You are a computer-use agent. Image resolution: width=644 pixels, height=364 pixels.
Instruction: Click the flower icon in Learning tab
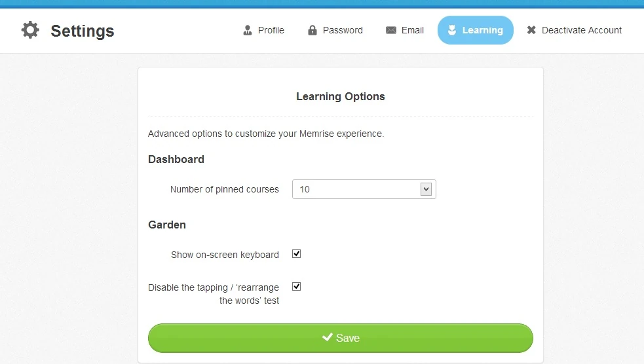tap(451, 30)
